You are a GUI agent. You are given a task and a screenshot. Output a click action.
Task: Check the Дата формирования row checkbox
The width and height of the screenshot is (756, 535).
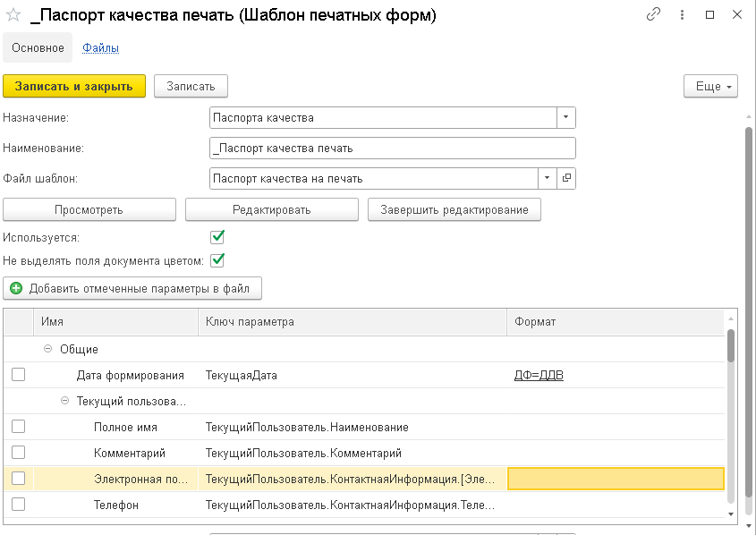[18, 375]
